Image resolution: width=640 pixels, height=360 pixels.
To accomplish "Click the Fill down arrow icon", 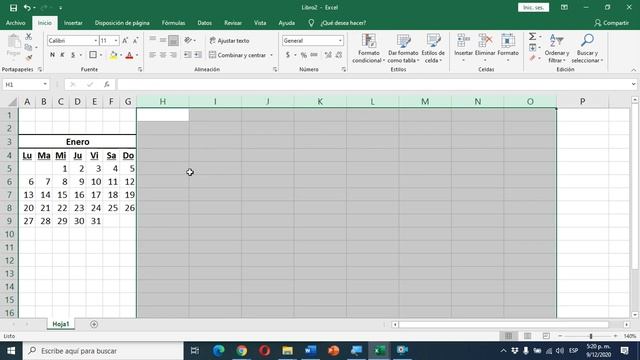I will (532, 48).
